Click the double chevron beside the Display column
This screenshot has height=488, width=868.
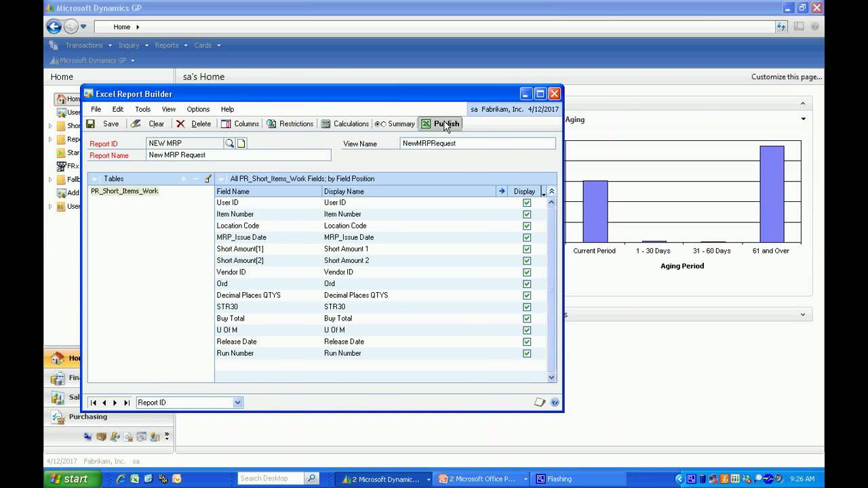pyautogui.click(x=551, y=191)
